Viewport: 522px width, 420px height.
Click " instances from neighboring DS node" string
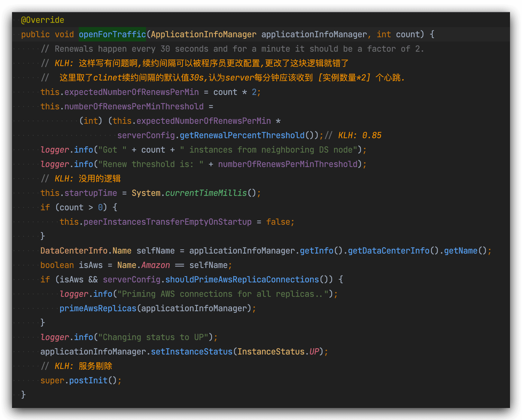click(x=269, y=150)
